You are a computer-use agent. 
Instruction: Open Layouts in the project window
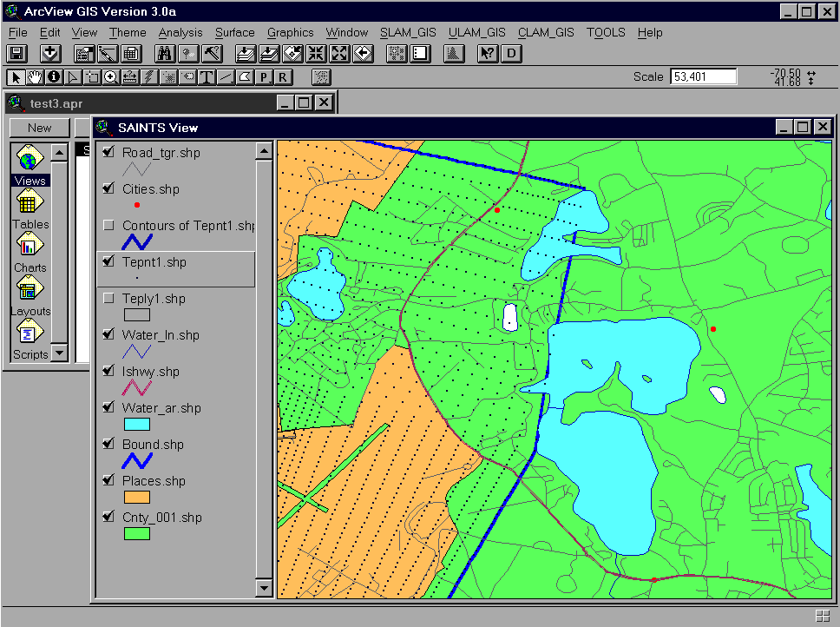30,296
